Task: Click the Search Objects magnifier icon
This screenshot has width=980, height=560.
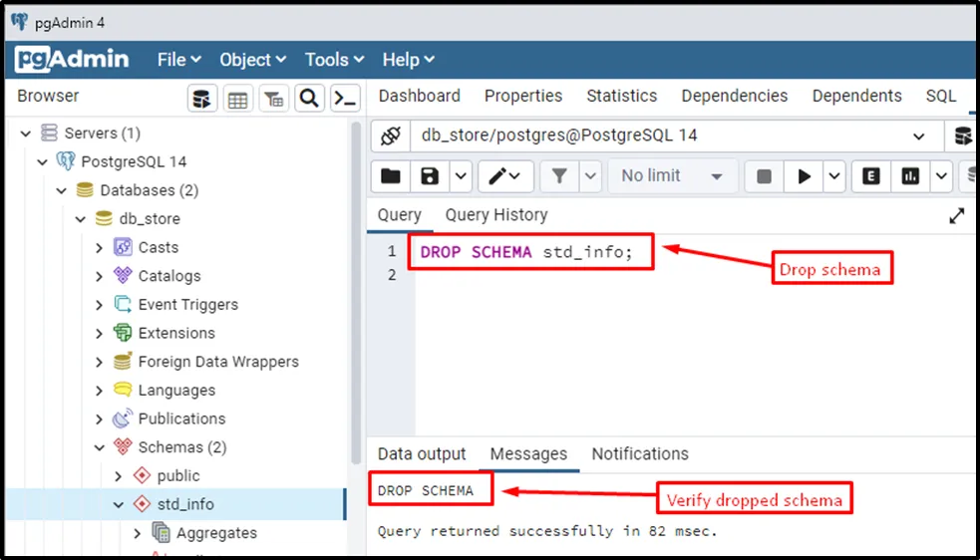Action: (309, 98)
